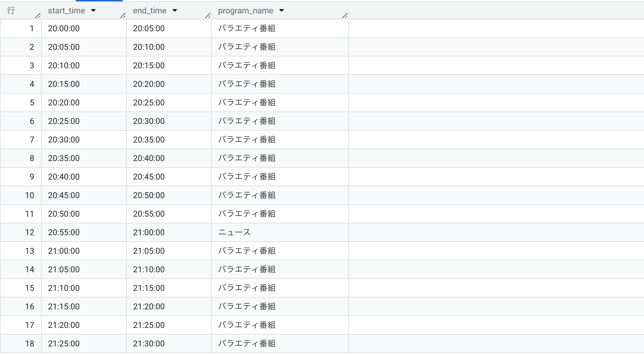The width and height of the screenshot is (644, 355).
Task: Click the end_time column resize handle
Action: [x=208, y=15]
